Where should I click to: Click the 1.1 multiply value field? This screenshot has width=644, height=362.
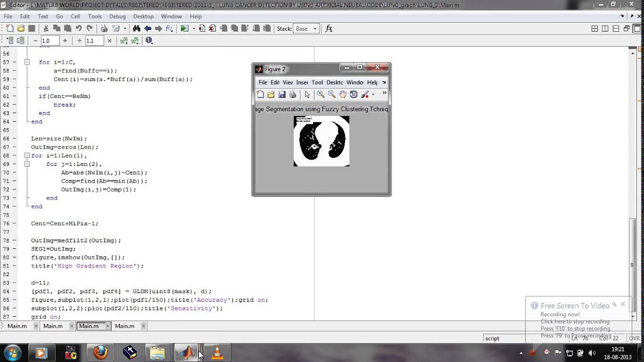(x=94, y=41)
